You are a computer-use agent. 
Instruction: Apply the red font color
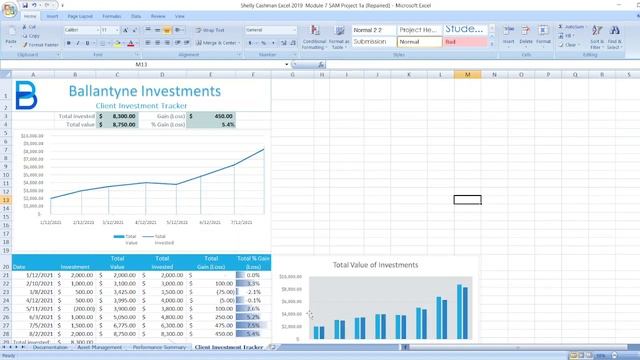pyautogui.click(x=131, y=43)
